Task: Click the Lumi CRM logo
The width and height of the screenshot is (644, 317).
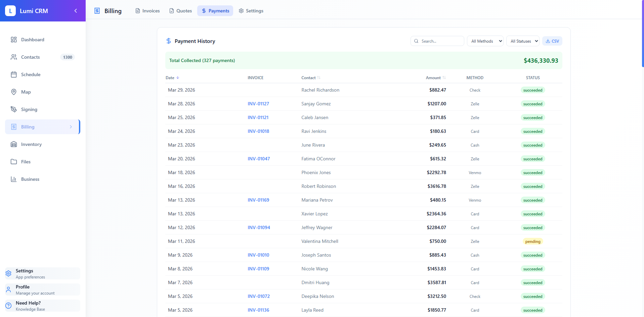Action: [x=10, y=10]
